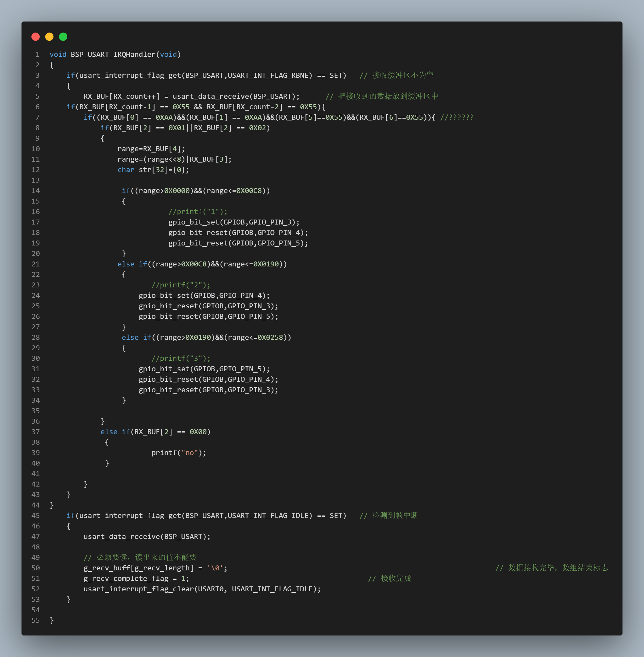The width and height of the screenshot is (644, 657).
Task: Click 'gpio_bit_set(GPIOB,GPIO_PIN_4);' line
Action: click(204, 296)
